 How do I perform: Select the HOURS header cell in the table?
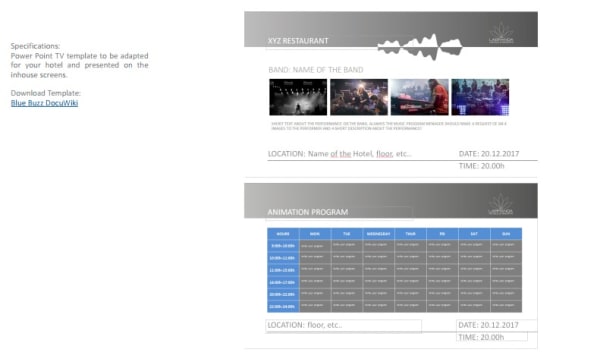coord(283,234)
